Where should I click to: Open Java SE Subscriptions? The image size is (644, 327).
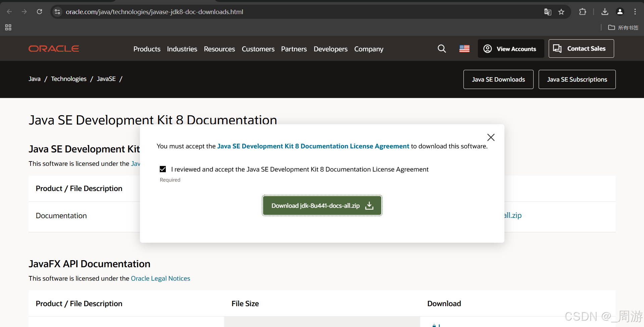click(x=577, y=80)
